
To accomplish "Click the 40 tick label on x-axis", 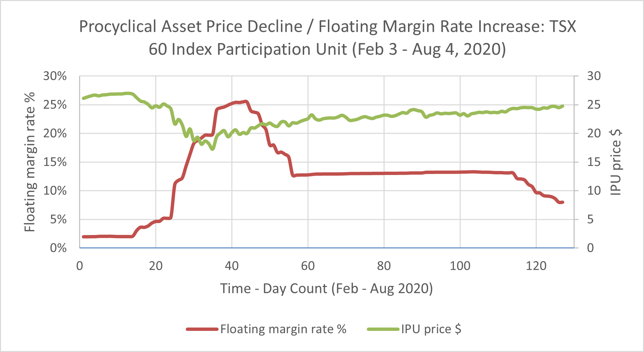I will pos(232,266).
